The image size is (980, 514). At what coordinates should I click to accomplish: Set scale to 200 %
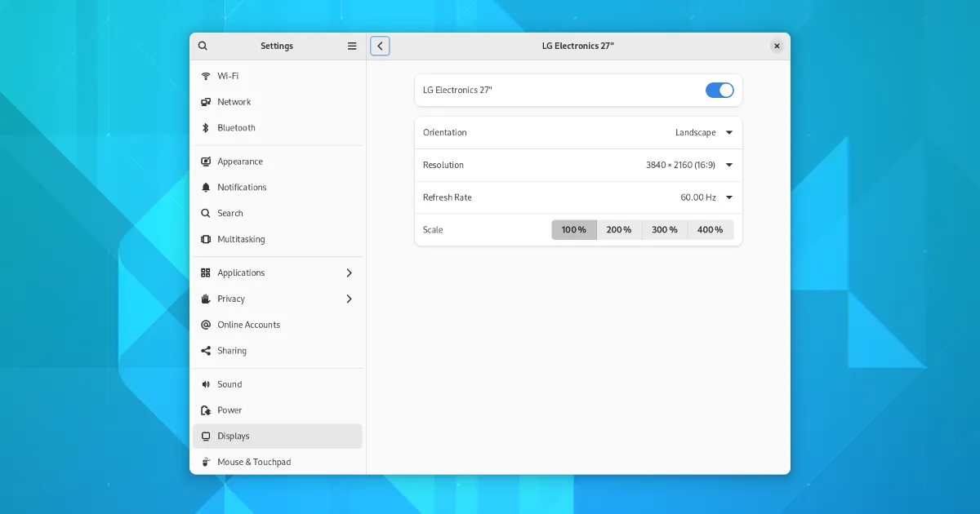click(x=619, y=230)
